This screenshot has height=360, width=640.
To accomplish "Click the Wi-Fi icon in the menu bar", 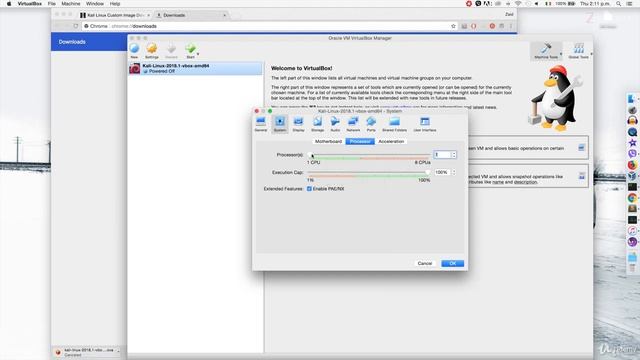I will tap(518, 4).
